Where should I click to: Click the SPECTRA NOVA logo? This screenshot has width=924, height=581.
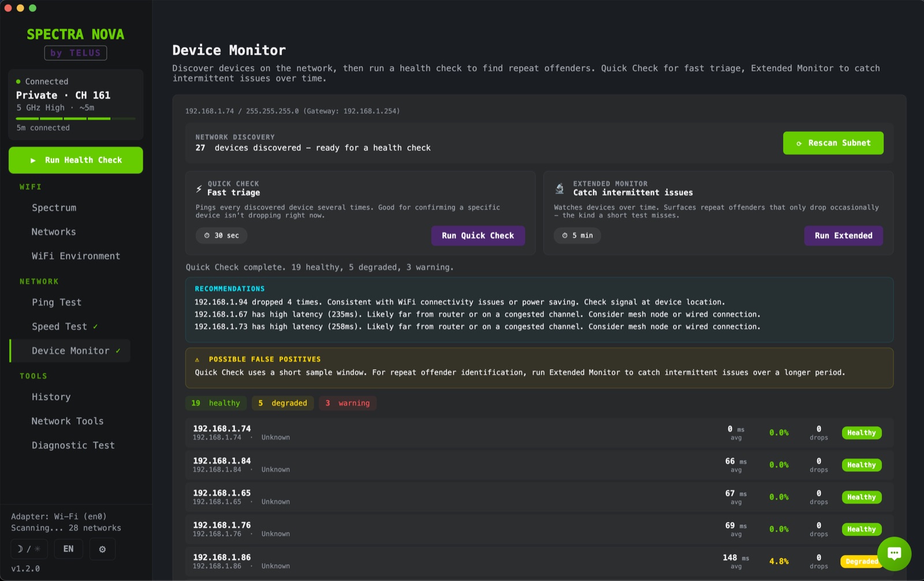[76, 34]
